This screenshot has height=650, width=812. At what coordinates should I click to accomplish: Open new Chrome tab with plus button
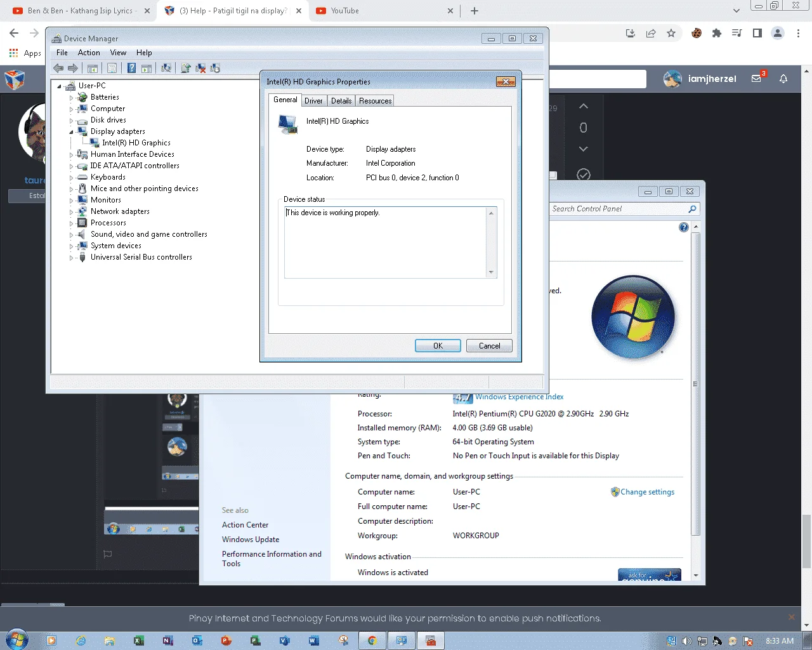coord(475,11)
